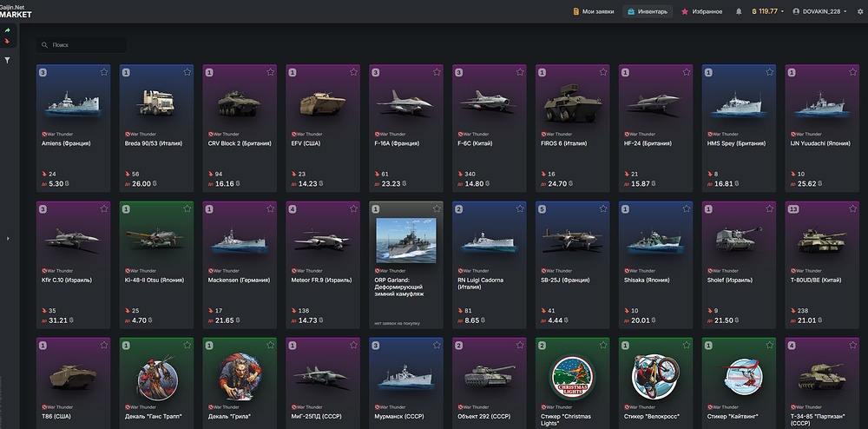Viewport: 868px width, 429px height.
Task: Click the Shisaka (Япония) title
Action: pyautogui.click(x=648, y=280)
